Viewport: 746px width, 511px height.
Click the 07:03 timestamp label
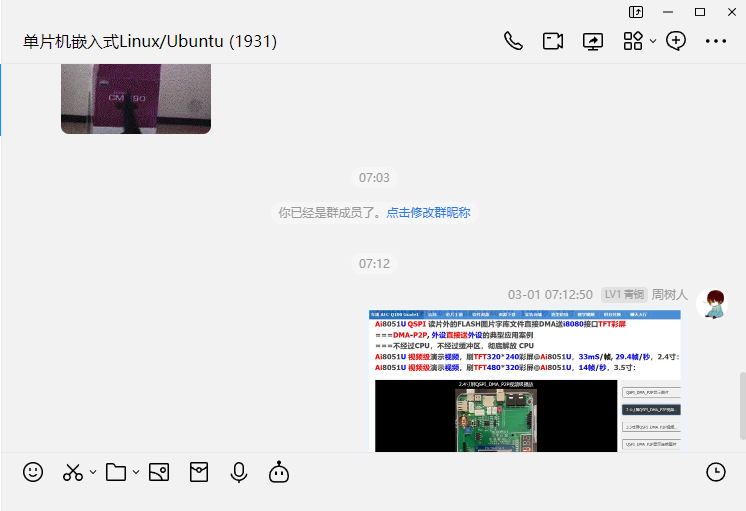pos(374,177)
